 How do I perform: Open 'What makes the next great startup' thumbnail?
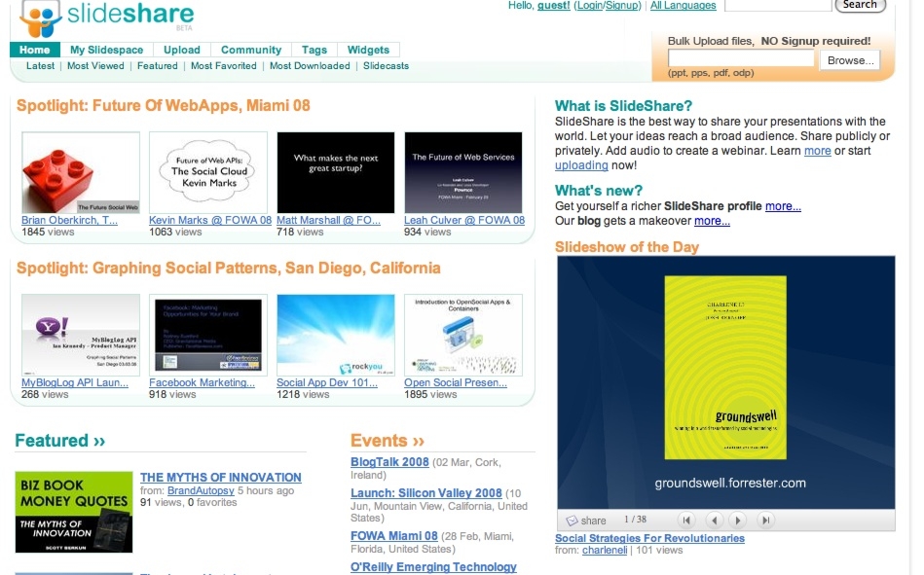click(336, 172)
